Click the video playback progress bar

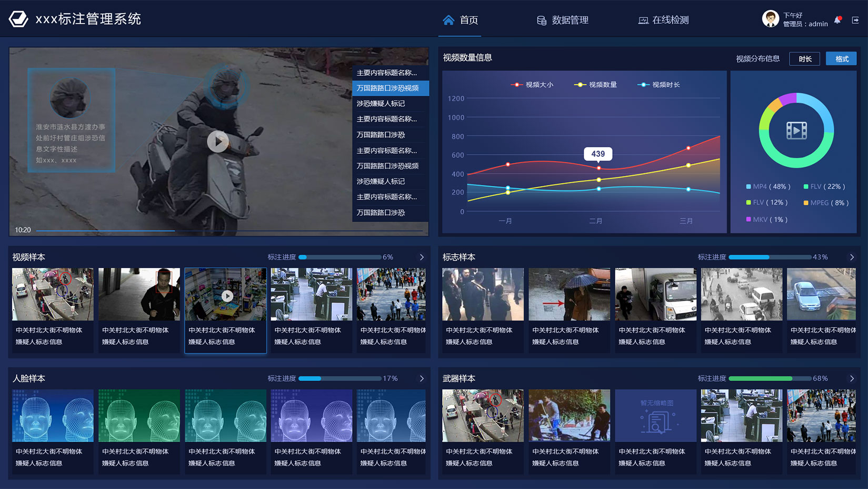coord(230,231)
